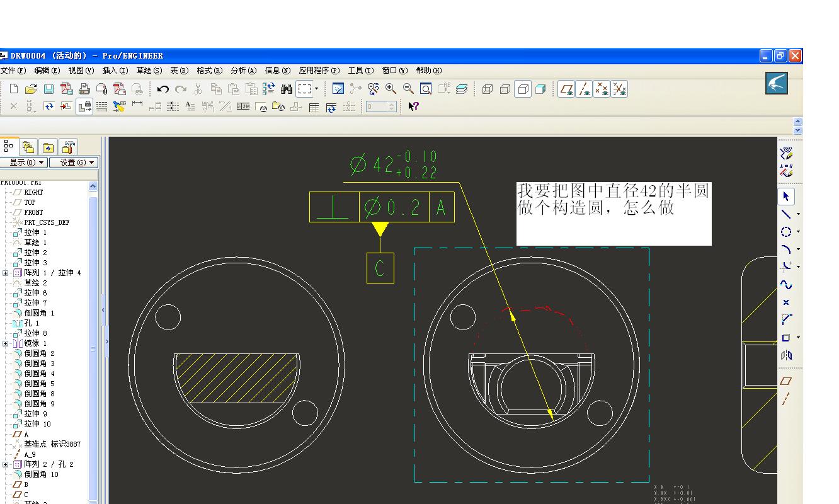Image resolution: width=839 pixels, height=504 pixels.
Task: Toggle coordinate systems display
Action: (620, 89)
